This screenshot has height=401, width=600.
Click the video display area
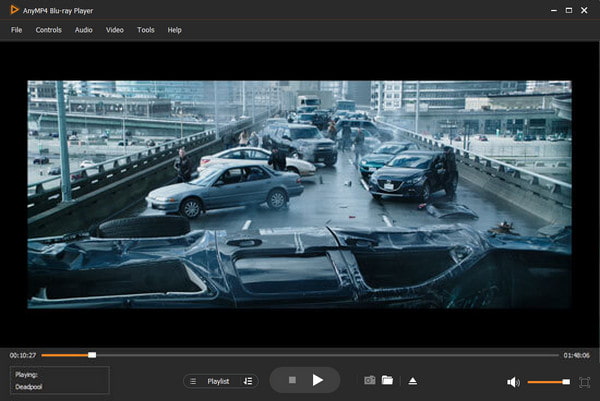point(300,194)
